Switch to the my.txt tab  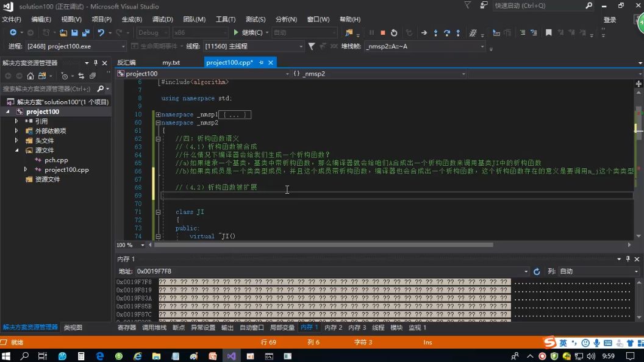[171, 62]
